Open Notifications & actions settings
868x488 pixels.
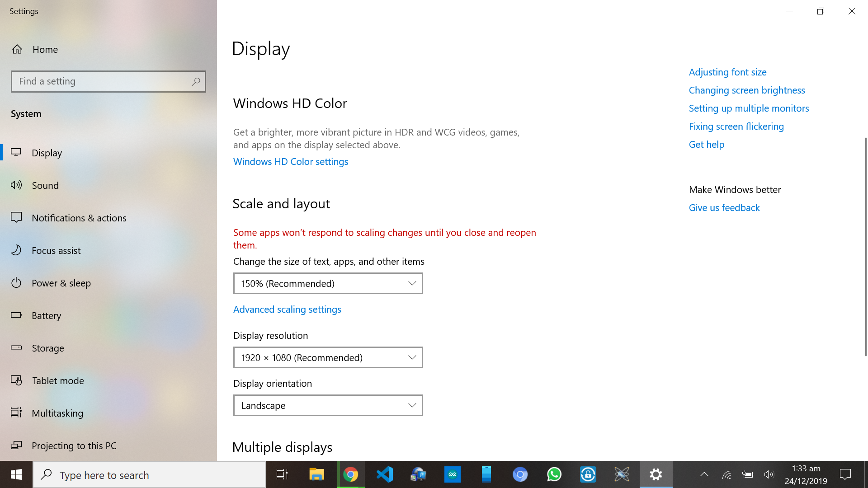[79, 217]
